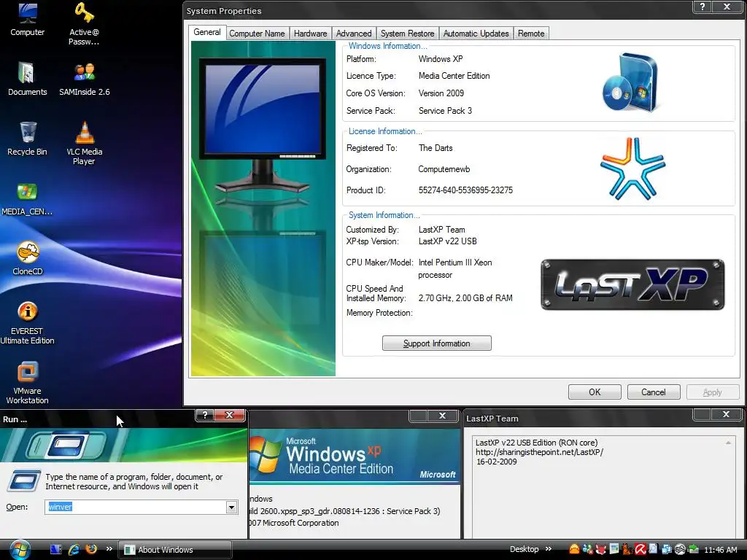
Task: Click the magnifier document tray icon
Action: coord(653,549)
